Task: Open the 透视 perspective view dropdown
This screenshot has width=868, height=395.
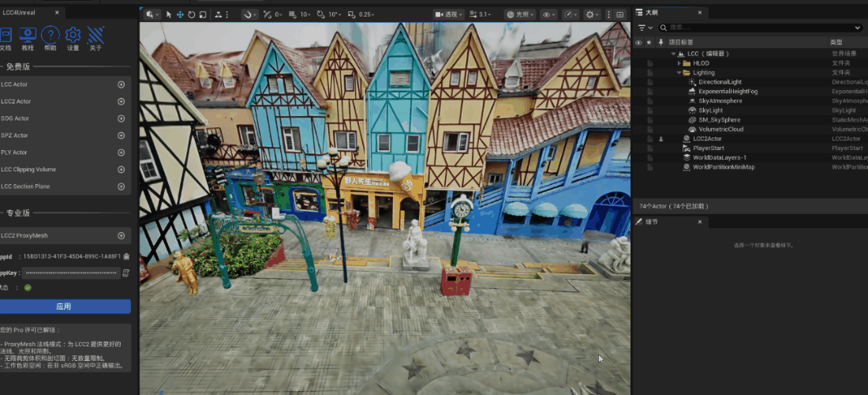Action: click(448, 14)
